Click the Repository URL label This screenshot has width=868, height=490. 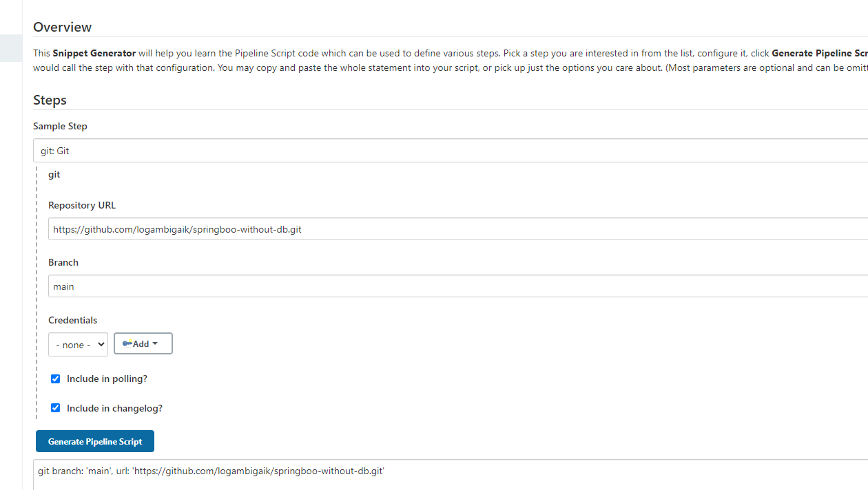81,205
